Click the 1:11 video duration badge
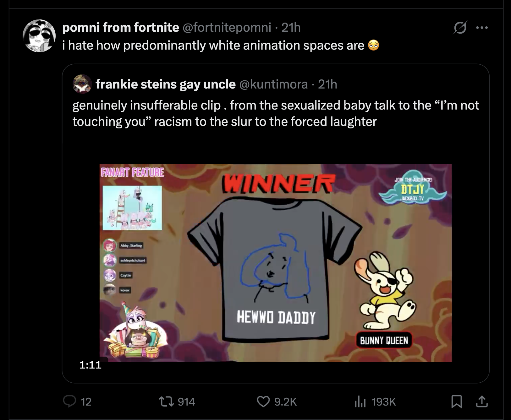The image size is (511, 420). point(90,364)
